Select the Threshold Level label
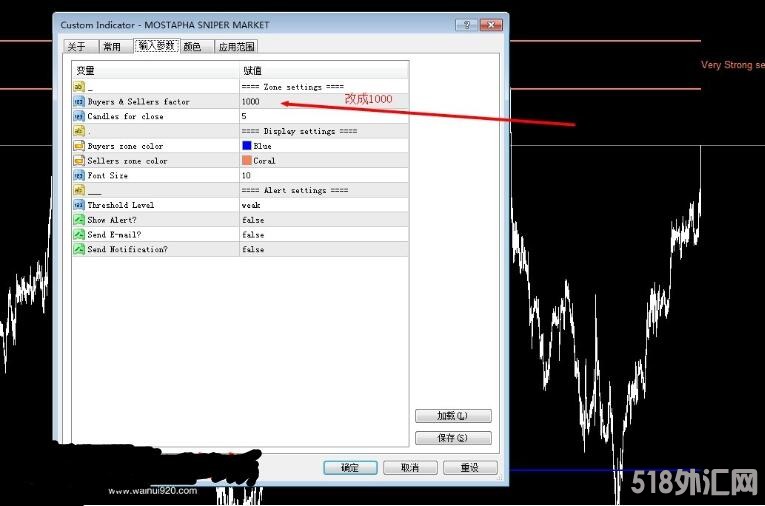 pyautogui.click(x=121, y=205)
